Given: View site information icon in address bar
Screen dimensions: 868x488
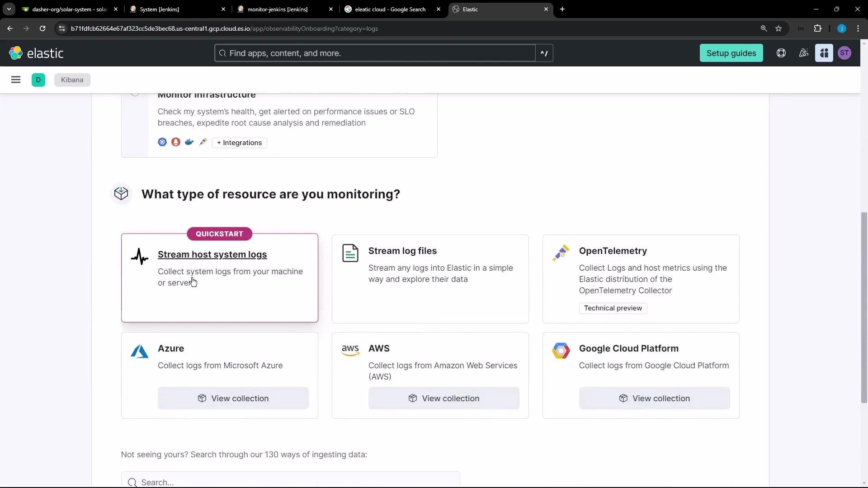Looking at the screenshot, I should coord(62,28).
